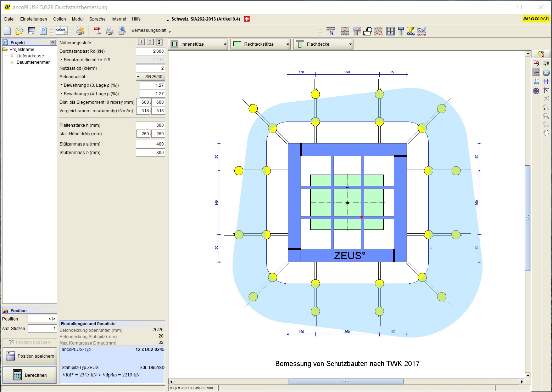The height and width of the screenshot is (392, 552).
Task: Switch to the 3D view
Action: pos(546,73)
